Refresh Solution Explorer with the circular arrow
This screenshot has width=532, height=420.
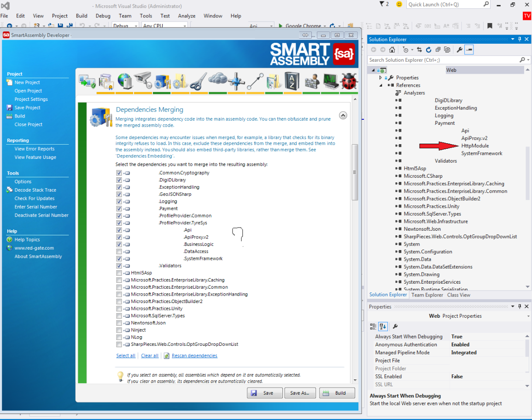[x=428, y=50]
